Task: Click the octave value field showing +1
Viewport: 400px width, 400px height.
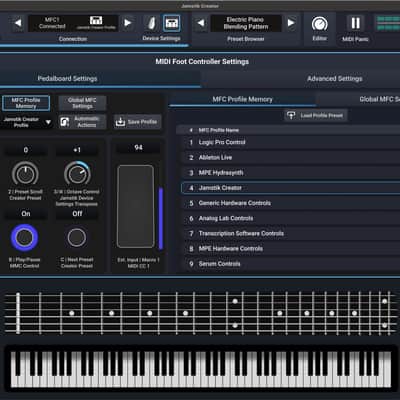Action: pyautogui.click(x=77, y=150)
